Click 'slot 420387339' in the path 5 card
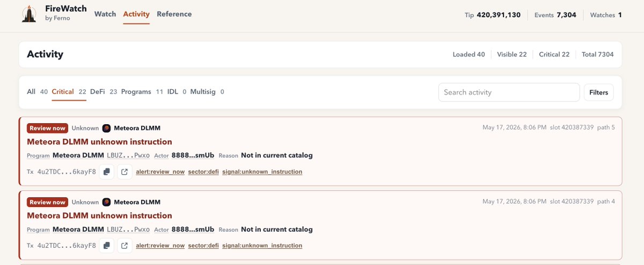This screenshot has width=644, height=265. [x=572, y=127]
